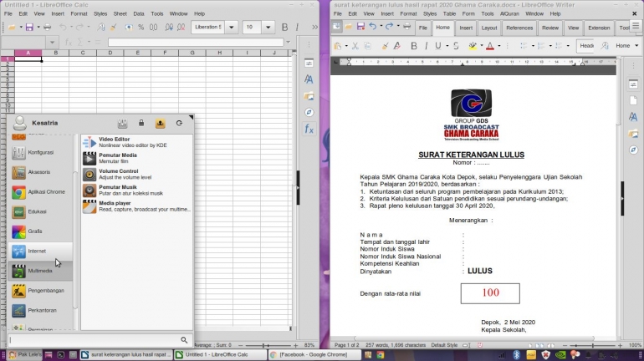644x361 pixels.
Task: Open Function Wizard icon in Calc formula bar
Action: pyautogui.click(x=69, y=42)
